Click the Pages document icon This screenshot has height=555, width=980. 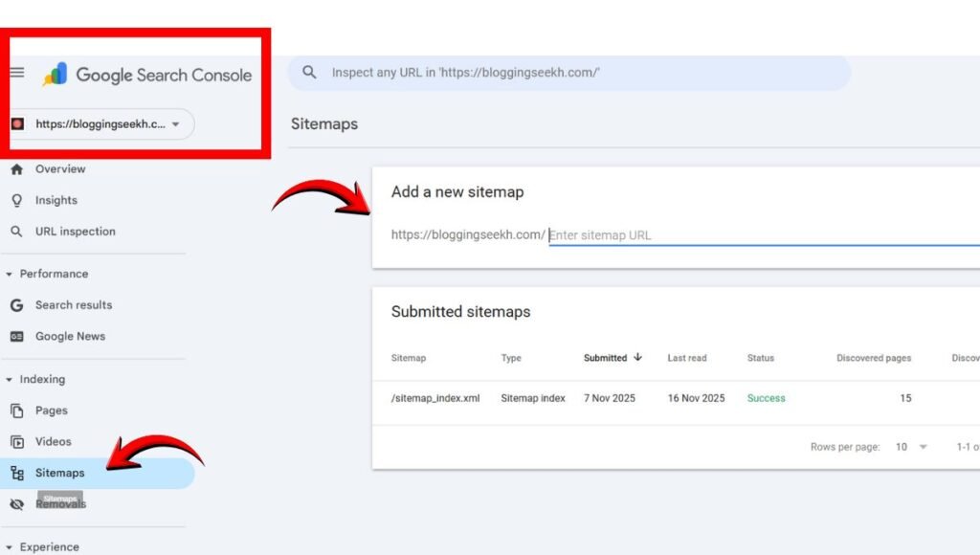click(x=16, y=411)
